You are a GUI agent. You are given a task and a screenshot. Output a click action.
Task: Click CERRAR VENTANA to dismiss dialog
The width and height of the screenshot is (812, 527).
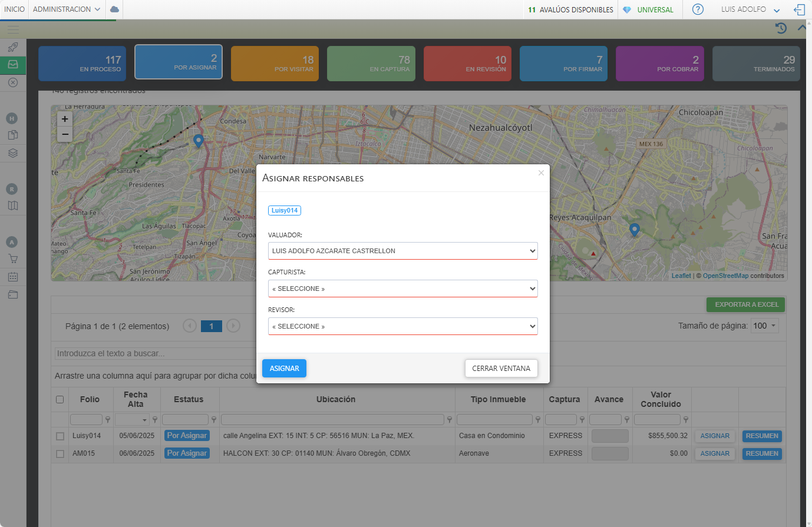pyautogui.click(x=501, y=369)
